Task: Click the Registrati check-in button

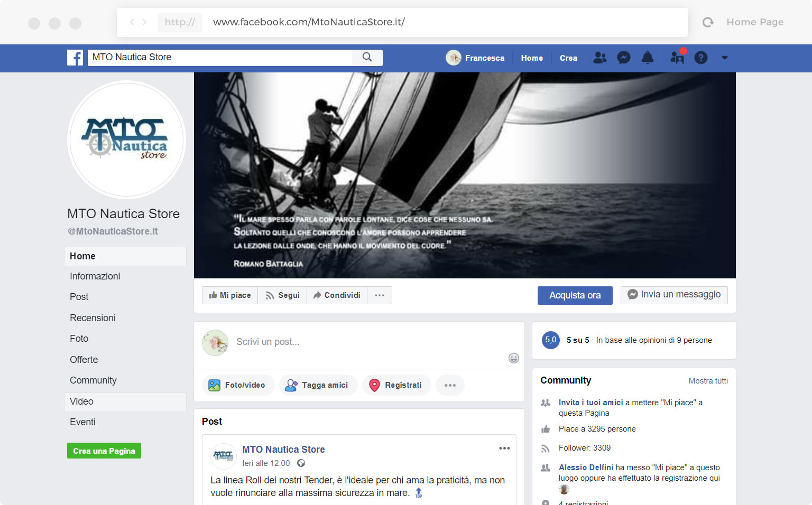Action: tap(396, 385)
